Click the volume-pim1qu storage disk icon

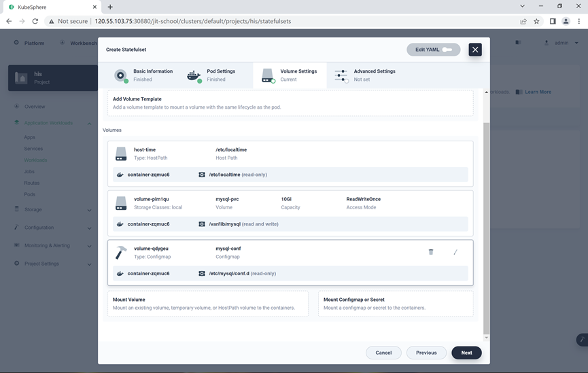[121, 203]
